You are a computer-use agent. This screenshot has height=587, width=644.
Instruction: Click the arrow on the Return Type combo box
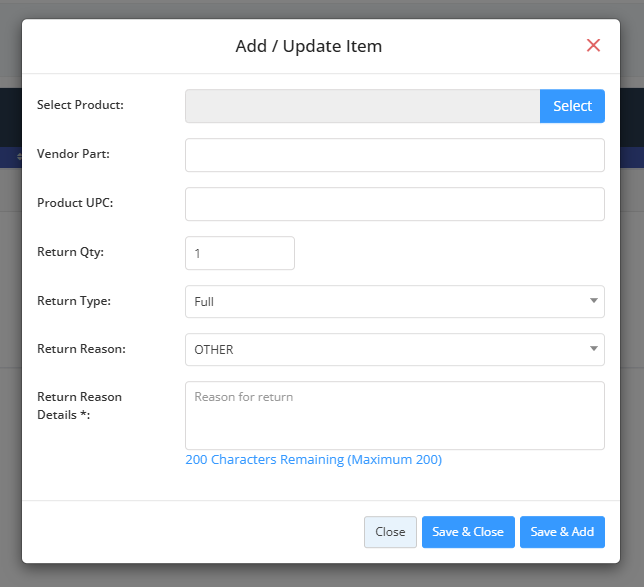point(593,301)
